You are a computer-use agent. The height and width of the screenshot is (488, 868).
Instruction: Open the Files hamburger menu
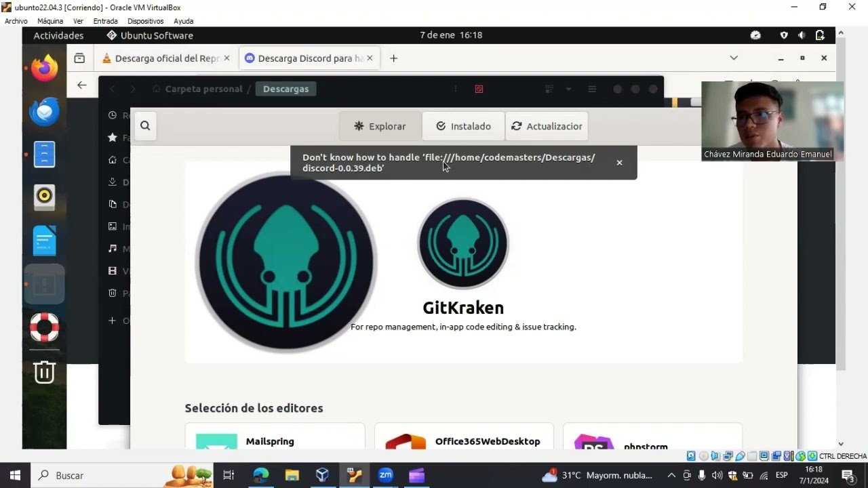tap(592, 89)
